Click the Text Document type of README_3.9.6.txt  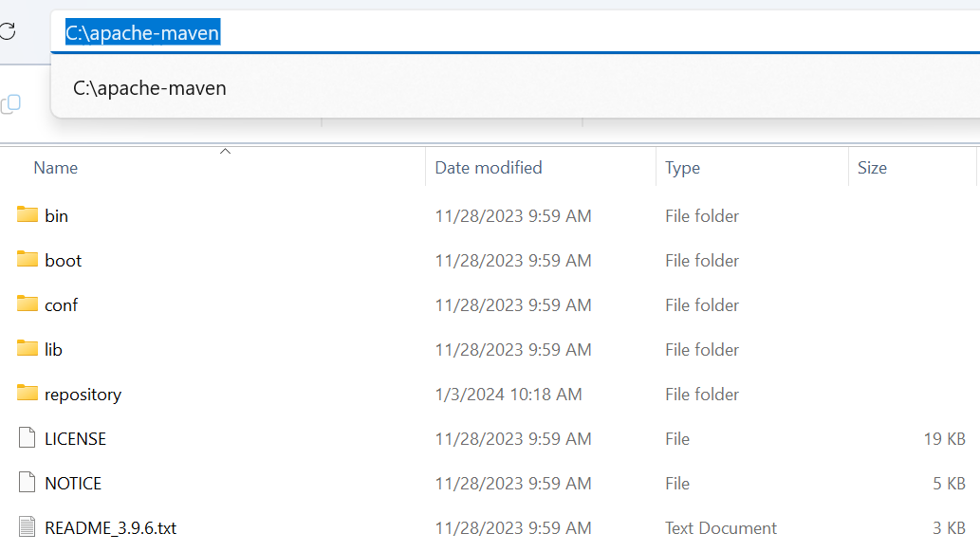click(x=721, y=528)
